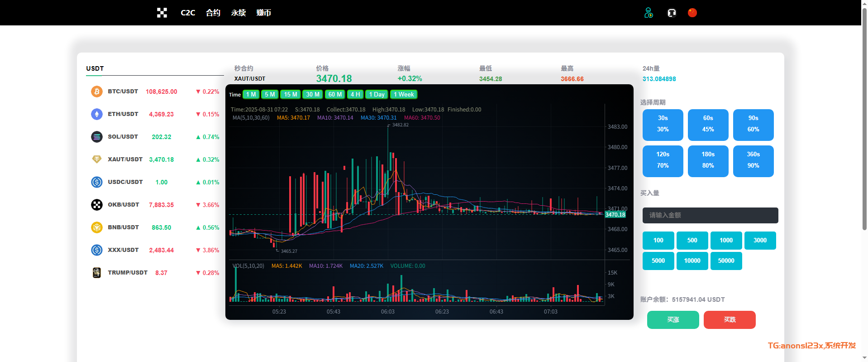The image size is (868, 362).
Task: Pick the BNB/USDT coin icon
Action: [97, 227]
